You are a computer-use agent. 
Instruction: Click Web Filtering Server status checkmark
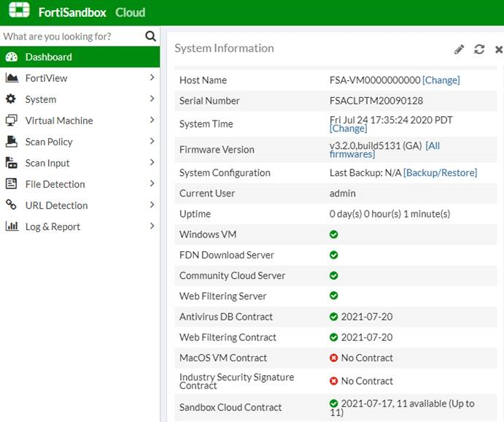coord(333,296)
